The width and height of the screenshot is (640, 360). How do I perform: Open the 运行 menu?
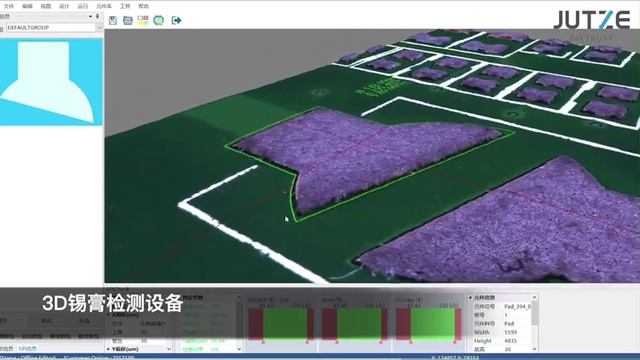pos(82,6)
